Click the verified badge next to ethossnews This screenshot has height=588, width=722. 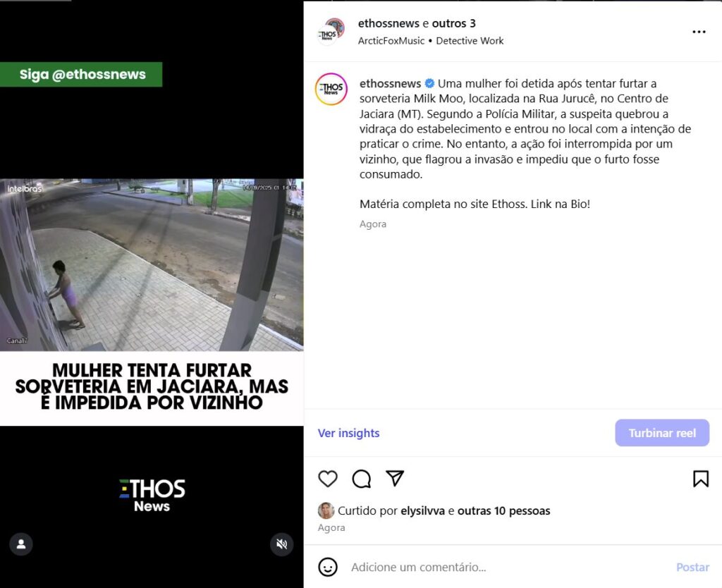(429, 83)
